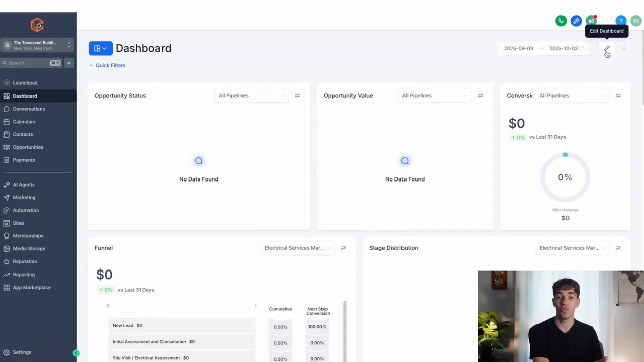Open settings on the Conversion Rate widget
This screenshot has width=644, height=362.
(x=618, y=95)
